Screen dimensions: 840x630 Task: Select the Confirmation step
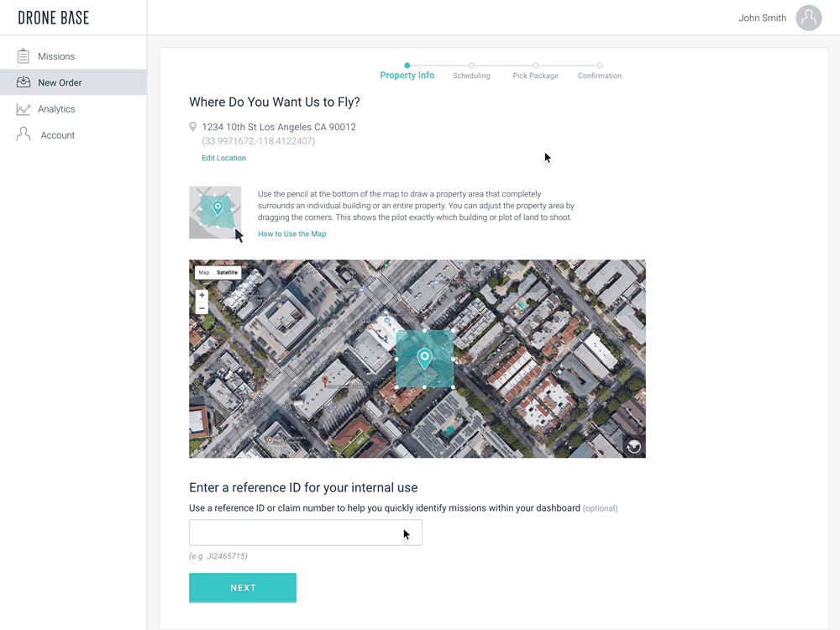pyautogui.click(x=599, y=75)
